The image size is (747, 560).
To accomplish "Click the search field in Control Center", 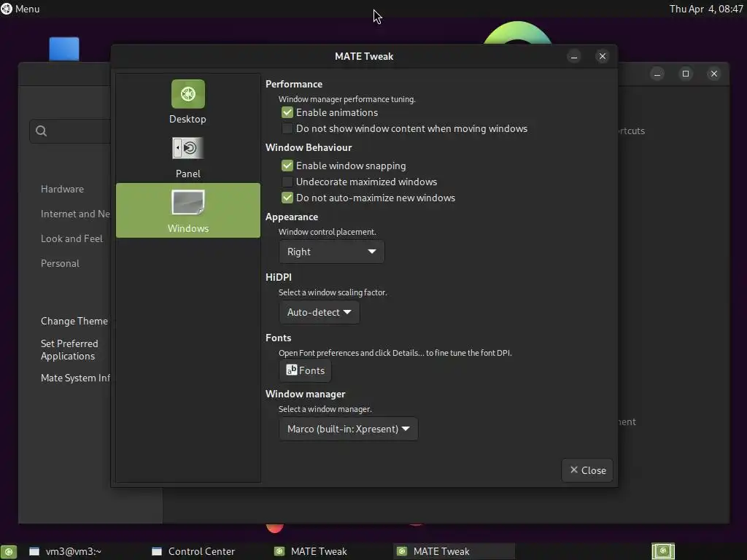I will tap(71, 131).
